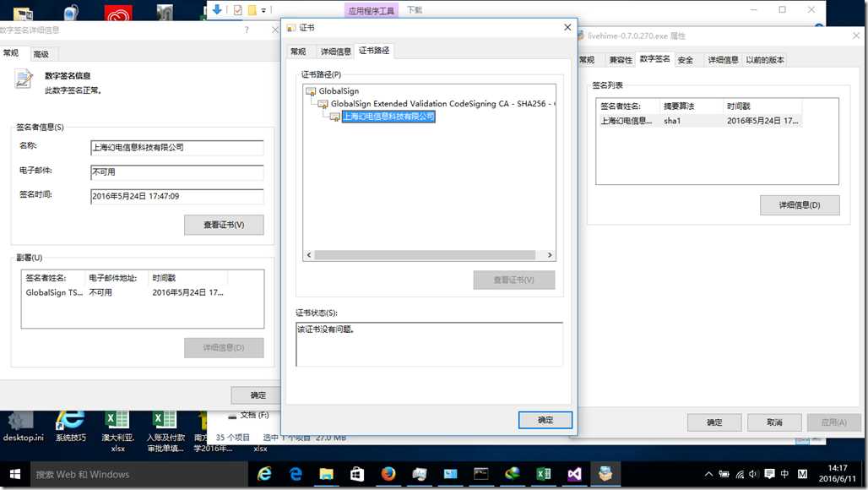Click 详细信息(D) under countersignature list

pyautogui.click(x=224, y=348)
